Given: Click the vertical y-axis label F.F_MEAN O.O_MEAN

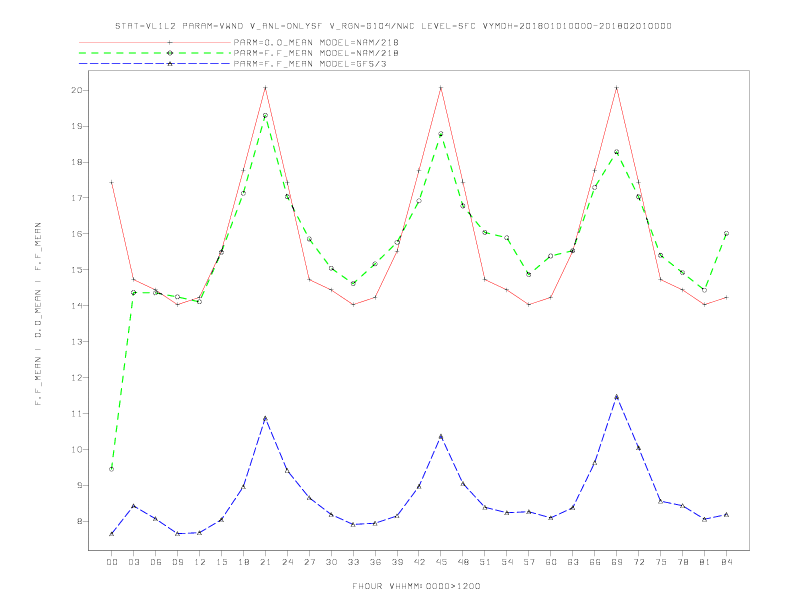Looking at the screenshot, I should tap(38, 314).
